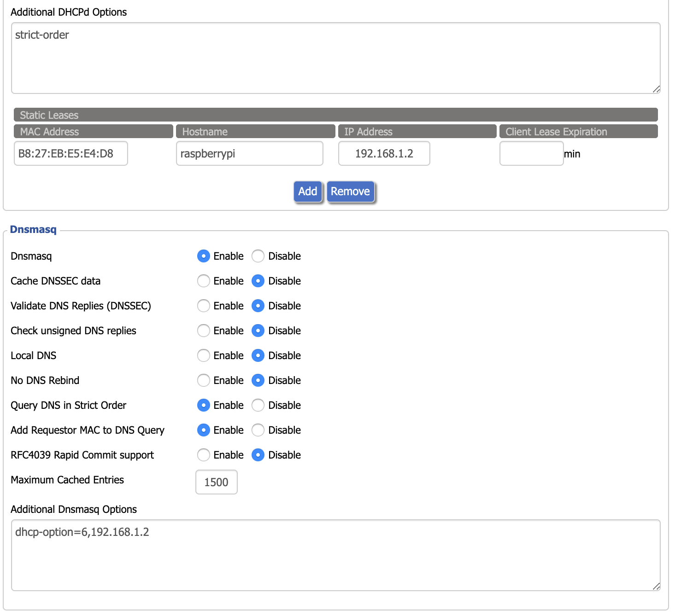
Task: Click inside Additional Dnsmasq Options textarea
Action: [336, 555]
